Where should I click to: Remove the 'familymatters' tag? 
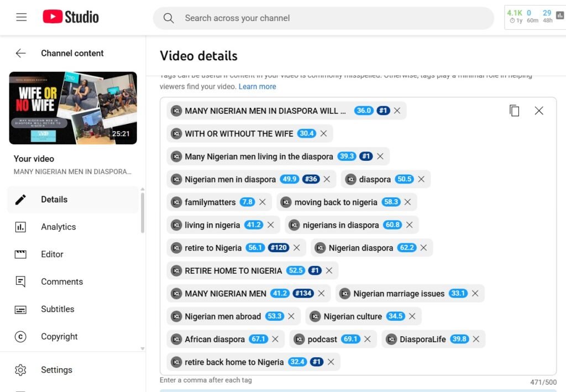[263, 202]
